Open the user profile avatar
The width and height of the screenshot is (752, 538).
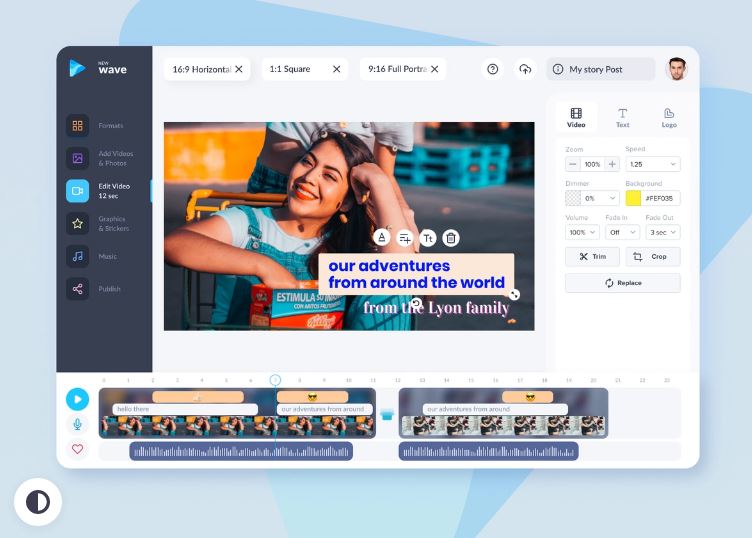677,69
